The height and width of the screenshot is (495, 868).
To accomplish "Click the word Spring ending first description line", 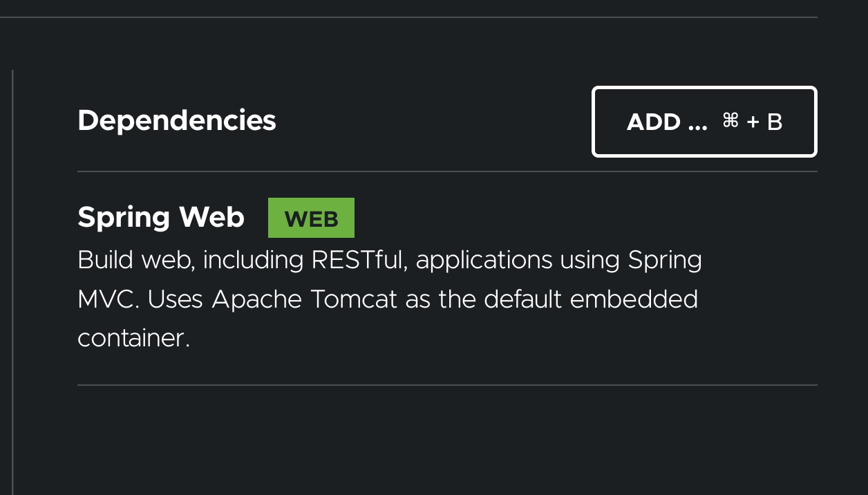I will (665, 260).
